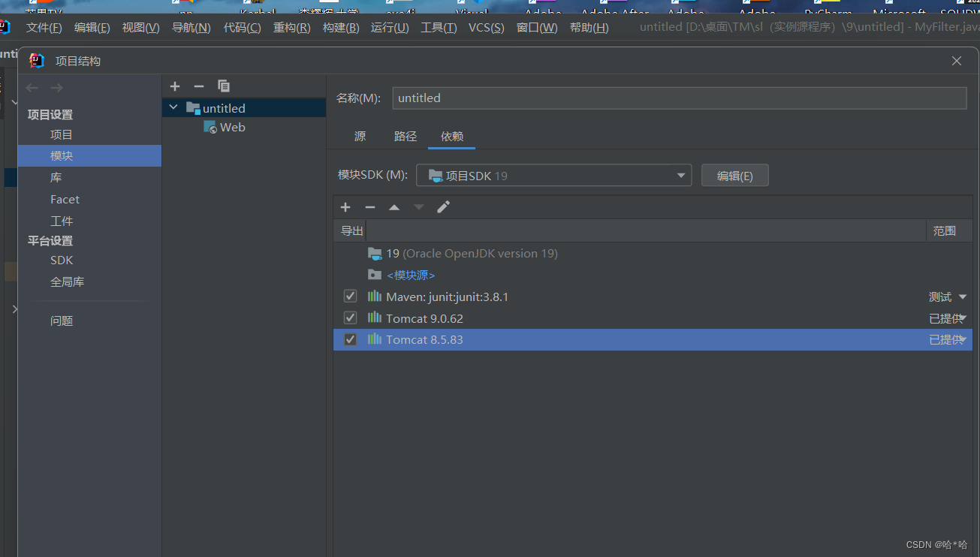The width and height of the screenshot is (980, 557).
Task: Click the forward navigation arrow
Action: pyautogui.click(x=56, y=88)
